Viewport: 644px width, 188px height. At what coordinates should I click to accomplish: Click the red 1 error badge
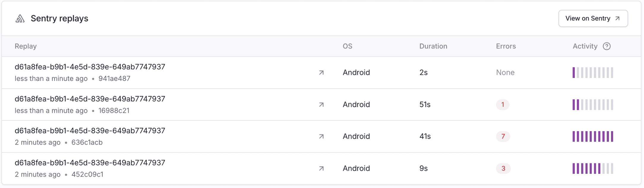[x=503, y=104]
